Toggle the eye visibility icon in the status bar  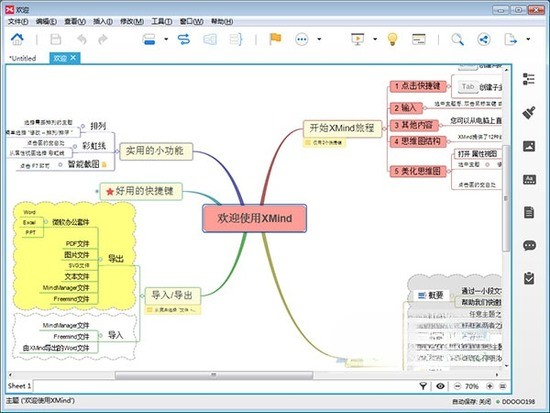coord(441,386)
